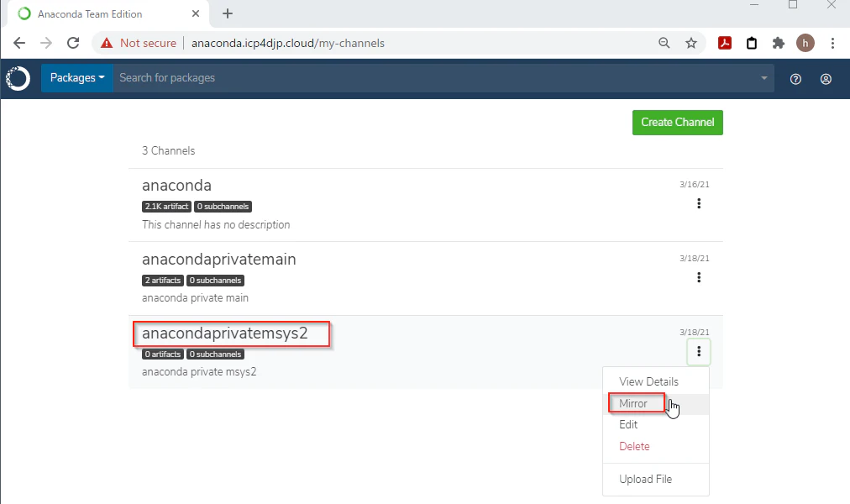Viewport: 850px width, 504px height.
Task: Maximize the browser window
Action: (x=793, y=5)
